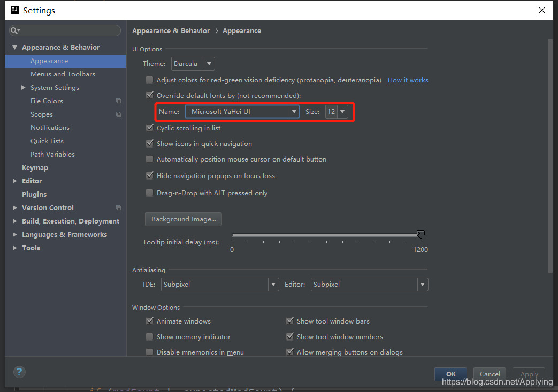Enable red-green vision deficiency color adjustment
Image resolution: width=558 pixels, height=392 pixels.
coord(149,80)
